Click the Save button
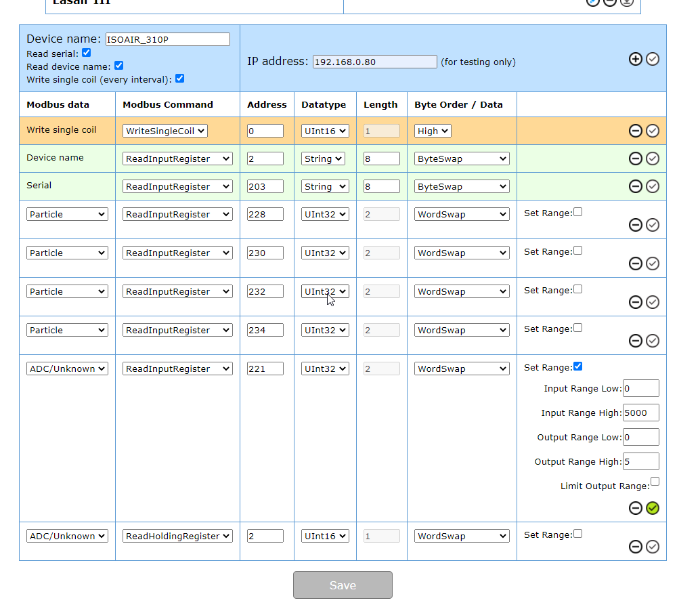Image resolution: width=700 pixels, height=609 pixels. pyautogui.click(x=343, y=585)
